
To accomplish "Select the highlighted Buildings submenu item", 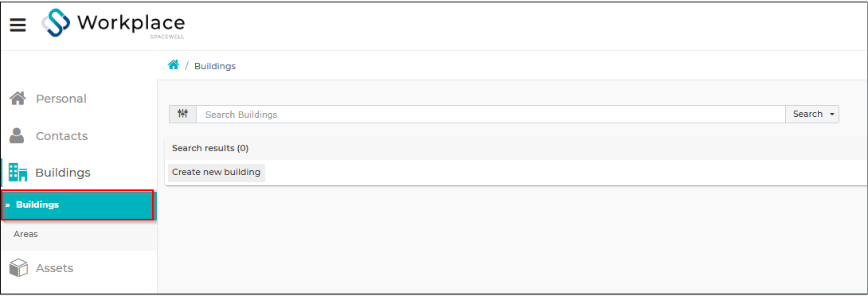I will click(x=78, y=204).
